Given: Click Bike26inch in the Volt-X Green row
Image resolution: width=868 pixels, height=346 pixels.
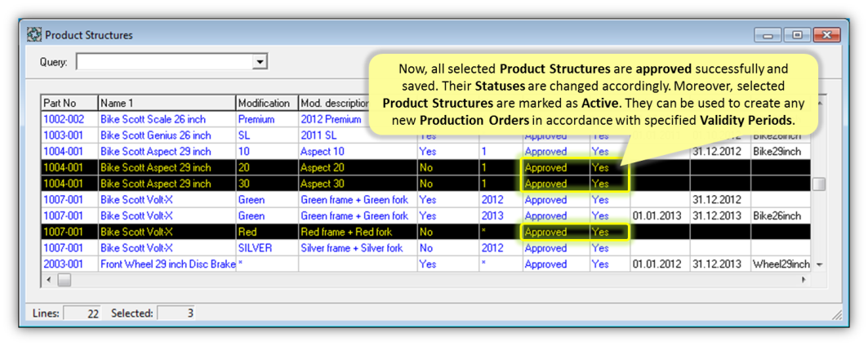Looking at the screenshot, I should point(781,216).
